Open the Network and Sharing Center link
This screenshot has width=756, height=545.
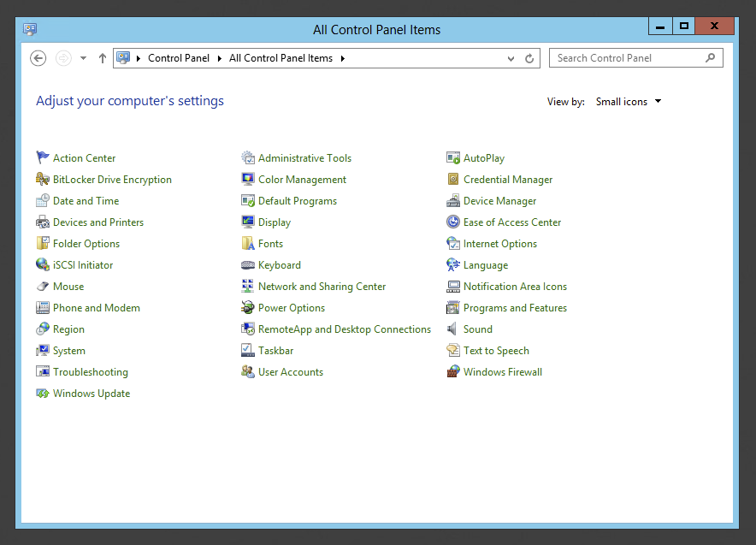[322, 286]
